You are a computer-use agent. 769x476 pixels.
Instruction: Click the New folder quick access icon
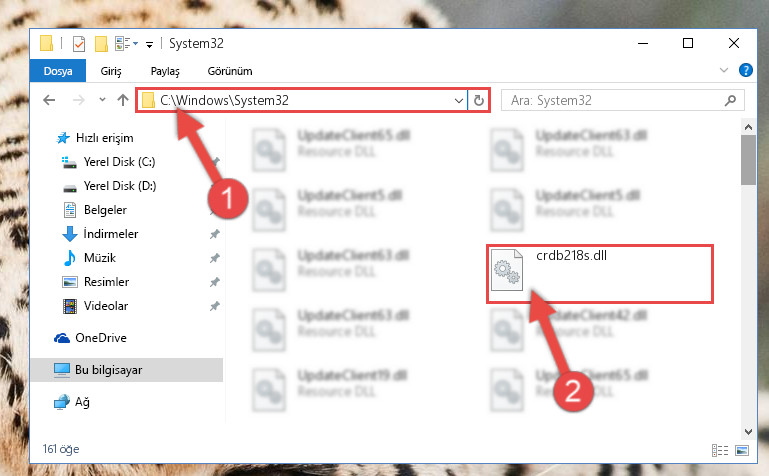pyautogui.click(x=101, y=44)
